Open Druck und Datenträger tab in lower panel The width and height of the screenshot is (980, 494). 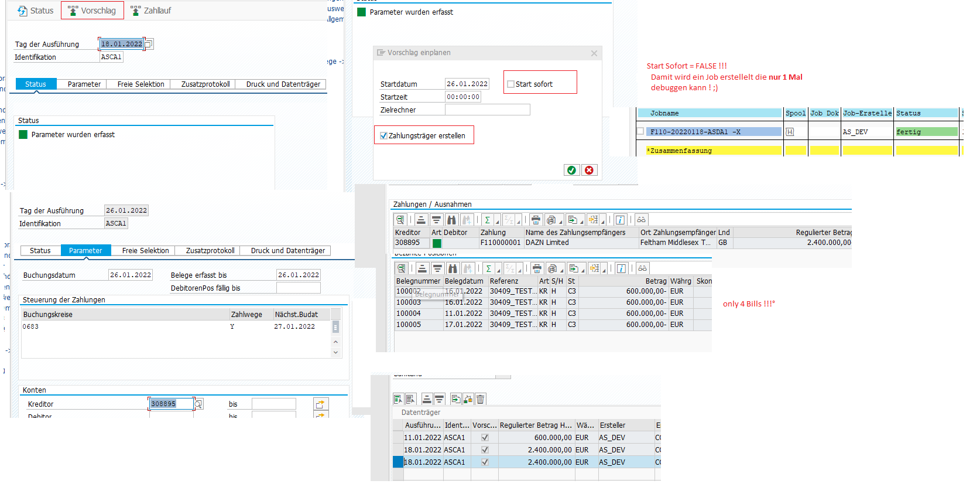(287, 251)
